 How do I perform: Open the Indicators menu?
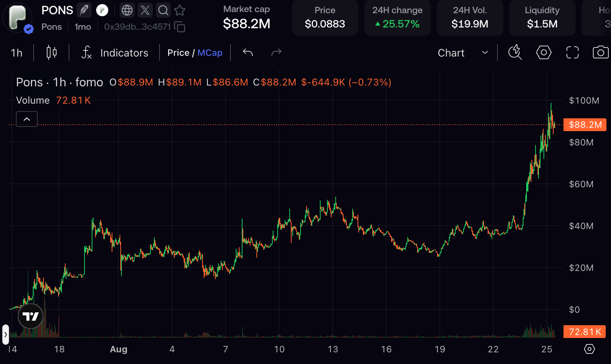115,53
